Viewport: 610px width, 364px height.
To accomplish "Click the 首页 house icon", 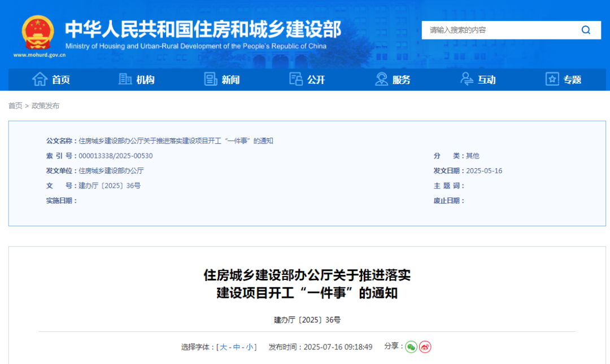I will [x=40, y=80].
